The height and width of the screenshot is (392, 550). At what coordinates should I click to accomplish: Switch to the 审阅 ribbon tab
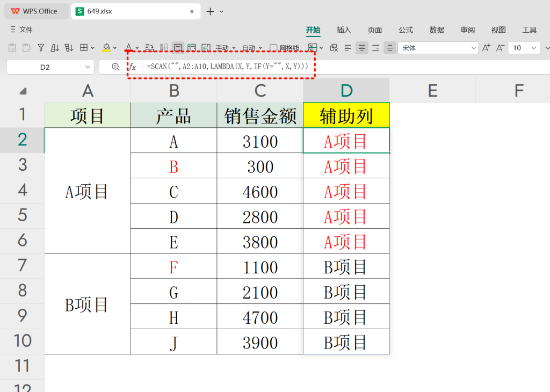point(467,30)
